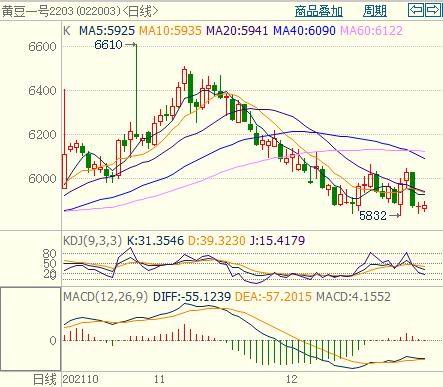Image resolution: width=443 pixels, height=387 pixels.
Task: Click the 6610 high price marker
Action: pyautogui.click(x=108, y=44)
